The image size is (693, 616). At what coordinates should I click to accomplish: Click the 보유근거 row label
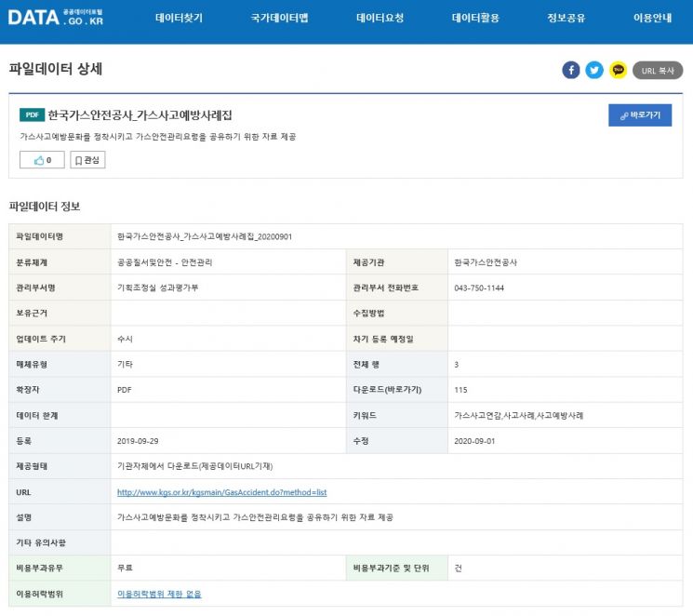(x=32, y=313)
